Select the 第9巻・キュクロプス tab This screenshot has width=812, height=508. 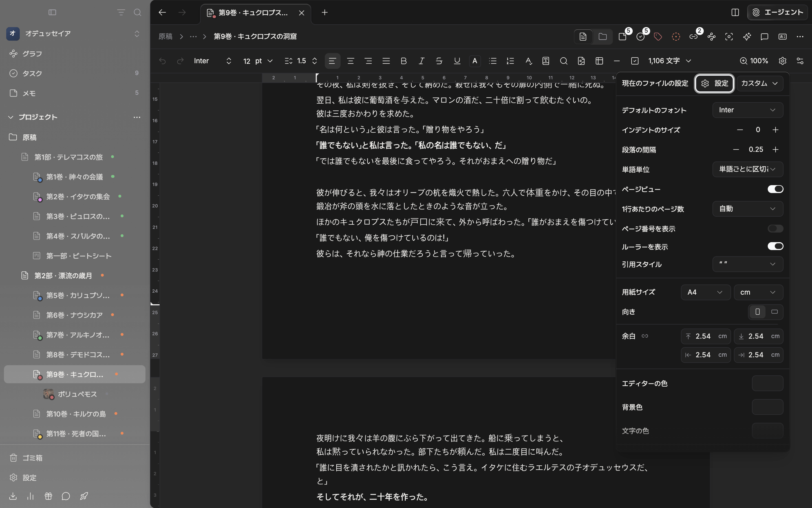(x=256, y=13)
